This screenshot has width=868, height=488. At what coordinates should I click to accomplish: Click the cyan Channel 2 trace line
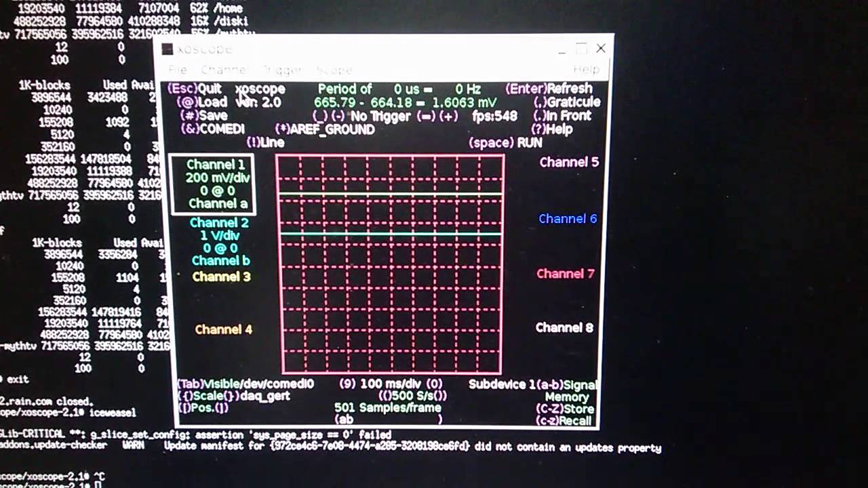click(x=390, y=234)
